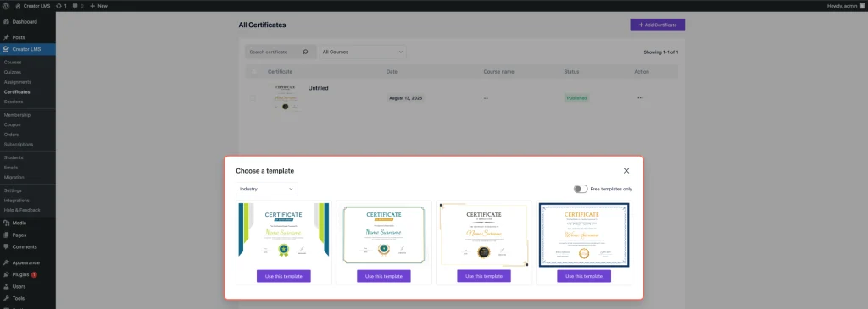
Task: Close the Choose a template dialog
Action: (626, 171)
